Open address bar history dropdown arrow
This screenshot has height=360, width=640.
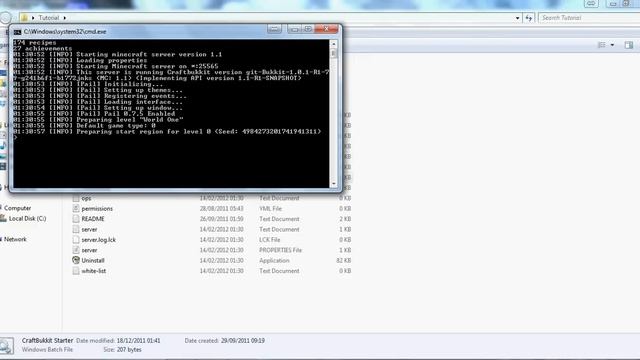tap(517, 18)
